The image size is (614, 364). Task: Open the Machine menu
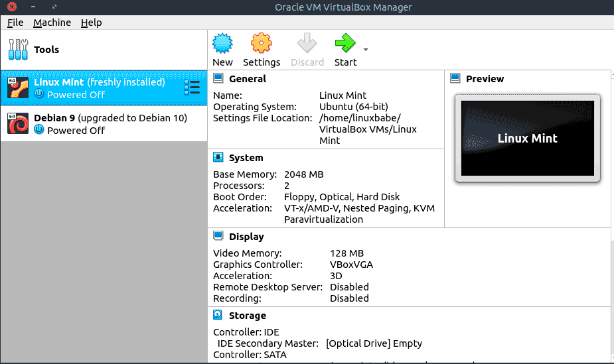(52, 23)
